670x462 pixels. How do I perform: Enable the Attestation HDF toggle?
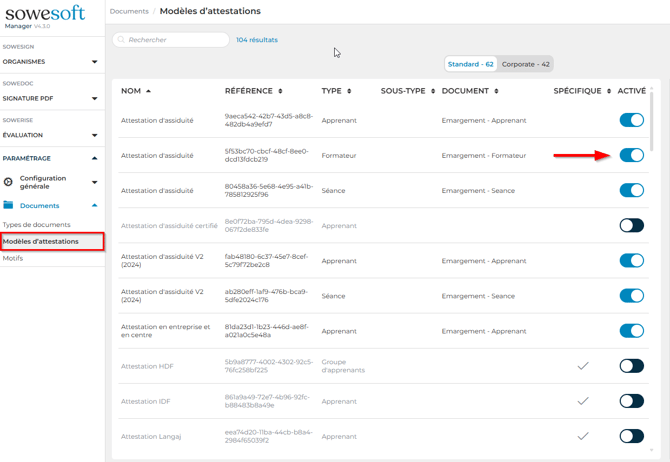point(632,366)
